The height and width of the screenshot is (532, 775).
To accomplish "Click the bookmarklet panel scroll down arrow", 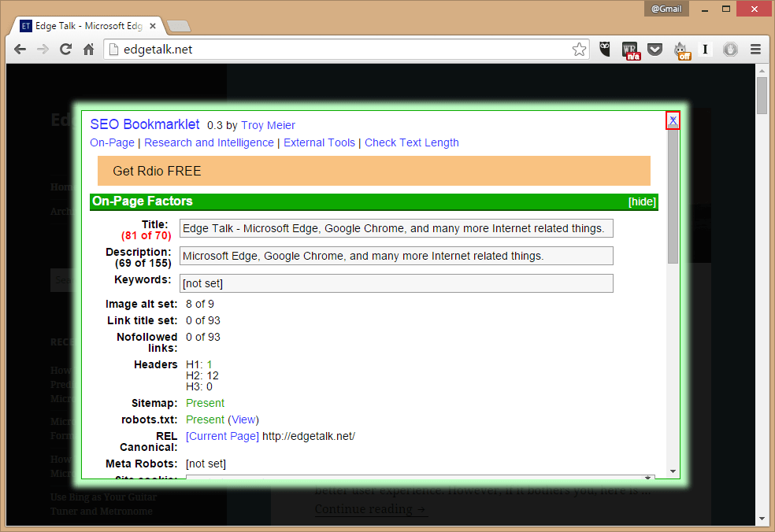I will click(x=673, y=471).
